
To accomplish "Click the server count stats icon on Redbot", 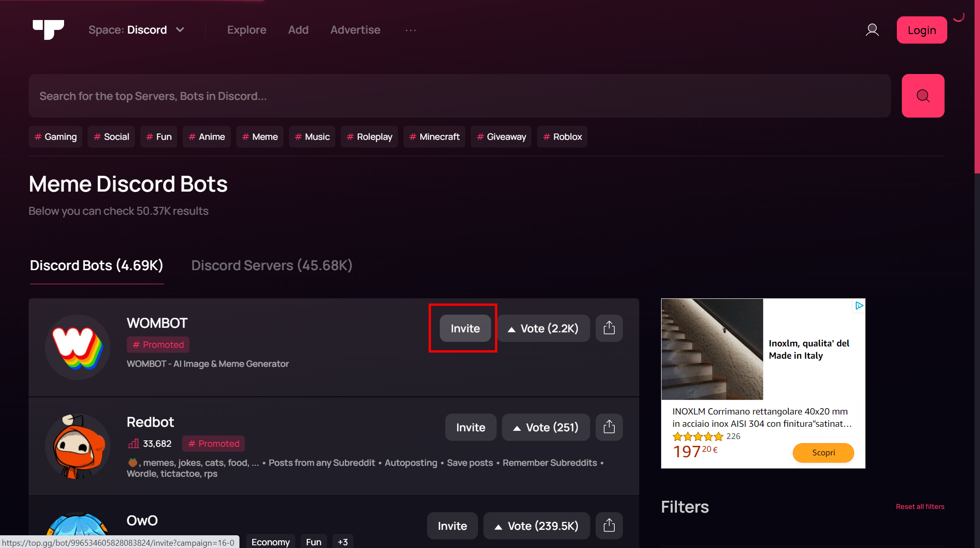I will [x=132, y=443].
